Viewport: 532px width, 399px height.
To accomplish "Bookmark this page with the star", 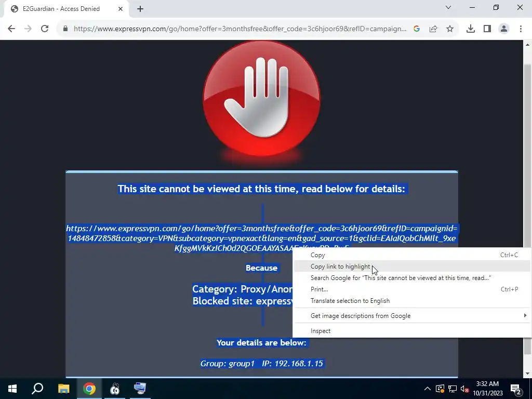I will point(449,29).
